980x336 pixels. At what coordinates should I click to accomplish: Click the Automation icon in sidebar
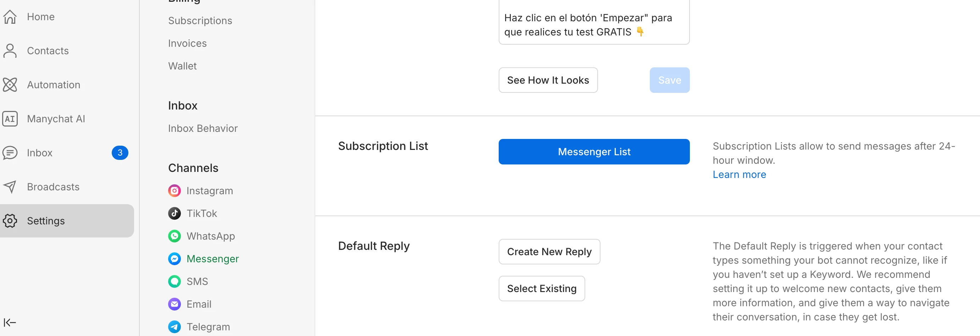click(10, 85)
